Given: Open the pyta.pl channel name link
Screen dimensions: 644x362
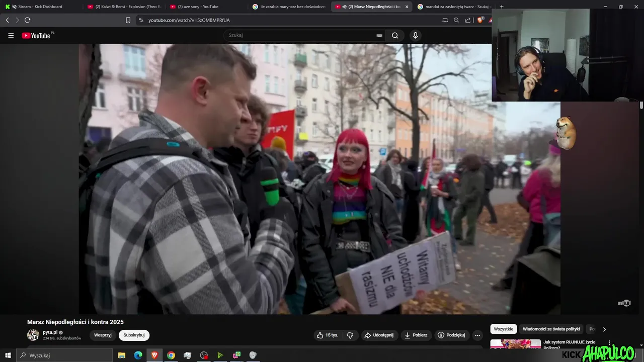Looking at the screenshot, I should (x=50, y=332).
